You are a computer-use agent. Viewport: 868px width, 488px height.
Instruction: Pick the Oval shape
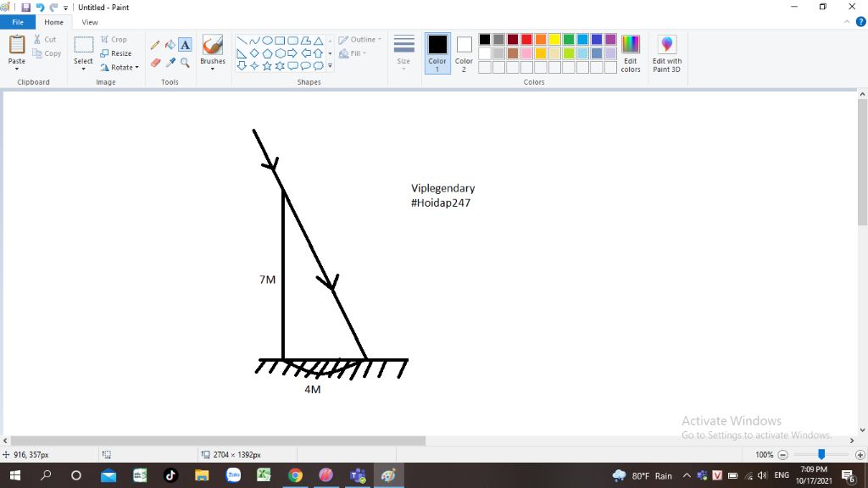click(x=267, y=41)
